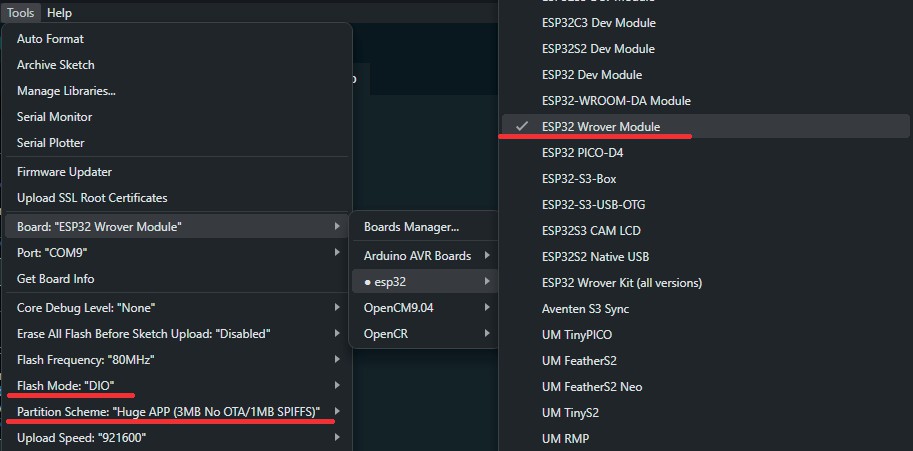This screenshot has width=913, height=451.
Task: Select ESP32 Dev Module board
Action: click(x=591, y=75)
